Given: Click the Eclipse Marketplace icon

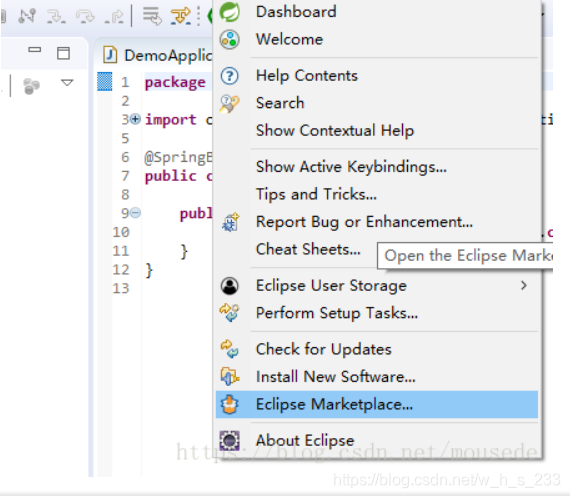Looking at the screenshot, I should (229, 404).
